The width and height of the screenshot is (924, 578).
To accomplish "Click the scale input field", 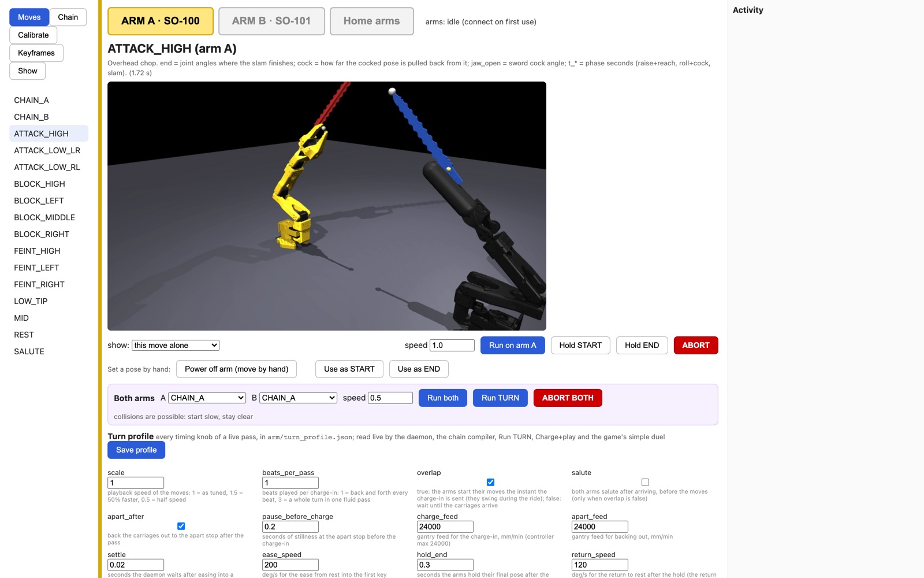I will point(136,483).
